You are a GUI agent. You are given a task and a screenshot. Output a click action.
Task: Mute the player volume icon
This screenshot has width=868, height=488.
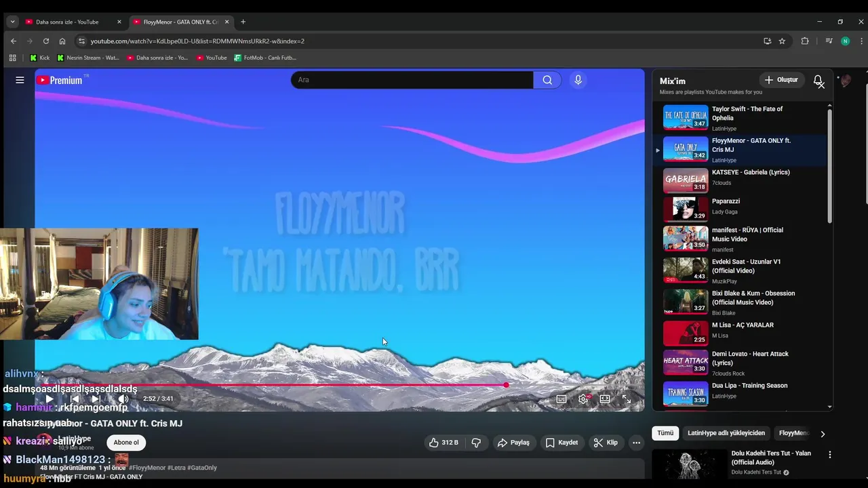tap(123, 399)
